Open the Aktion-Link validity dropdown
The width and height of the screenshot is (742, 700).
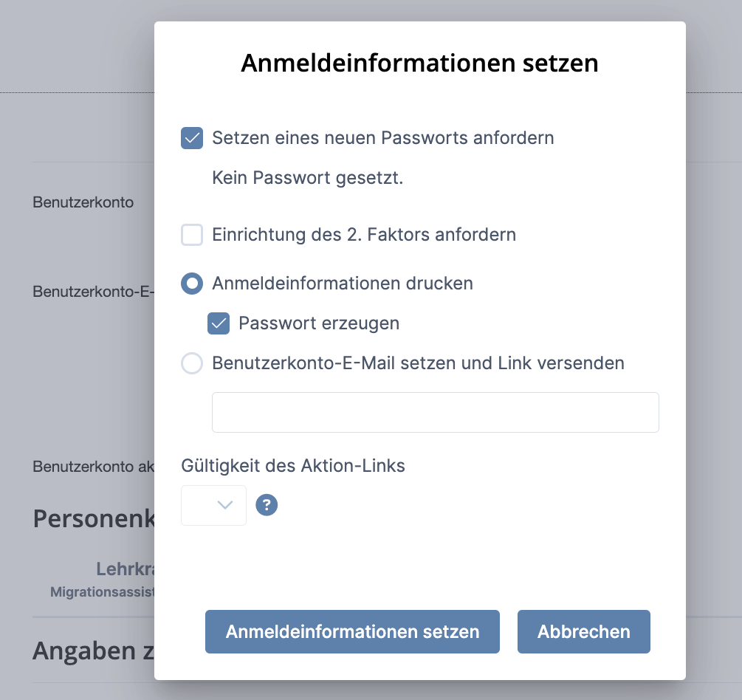pyautogui.click(x=213, y=505)
